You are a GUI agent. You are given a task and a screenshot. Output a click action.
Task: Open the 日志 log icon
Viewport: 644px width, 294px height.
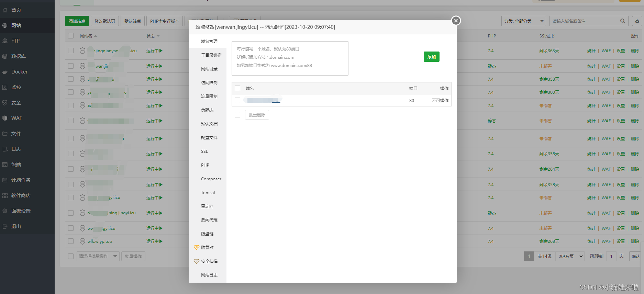point(5,149)
